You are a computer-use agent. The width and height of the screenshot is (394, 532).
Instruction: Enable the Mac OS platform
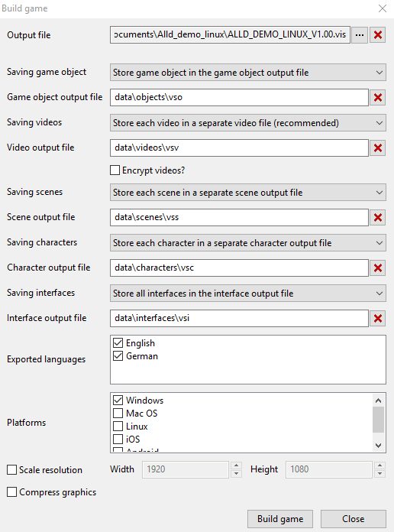pos(118,413)
